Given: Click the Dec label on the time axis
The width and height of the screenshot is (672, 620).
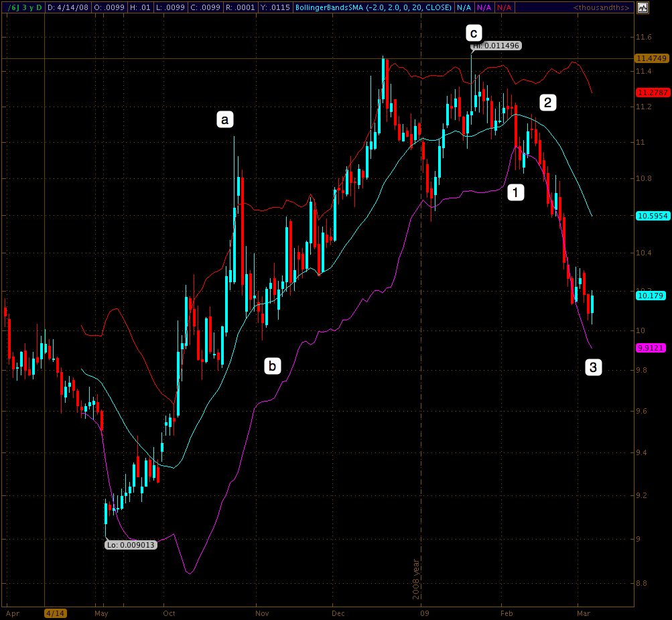Looking at the screenshot, I should pos(340,613).
